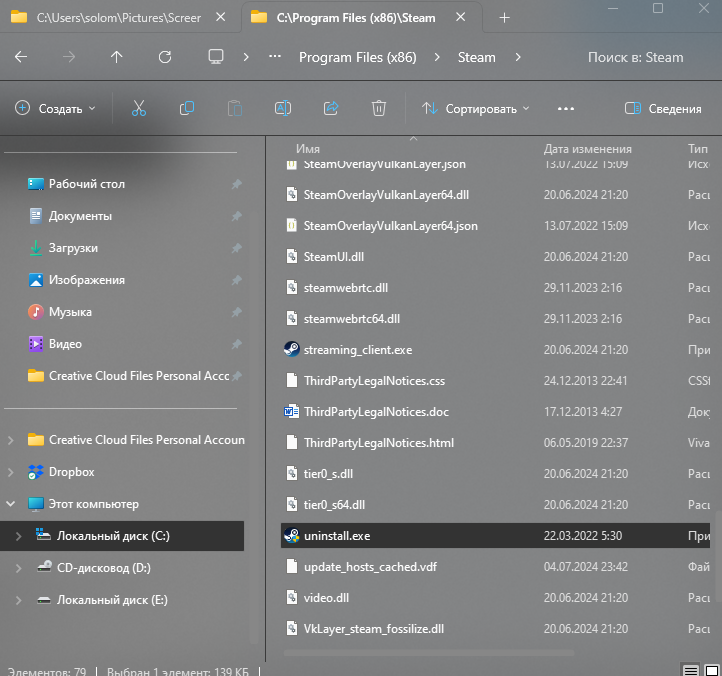Sort by Дата изменения column header
The height and width of the screenshot is (676, 722).
pyautogui.click(x=588, y=149)
